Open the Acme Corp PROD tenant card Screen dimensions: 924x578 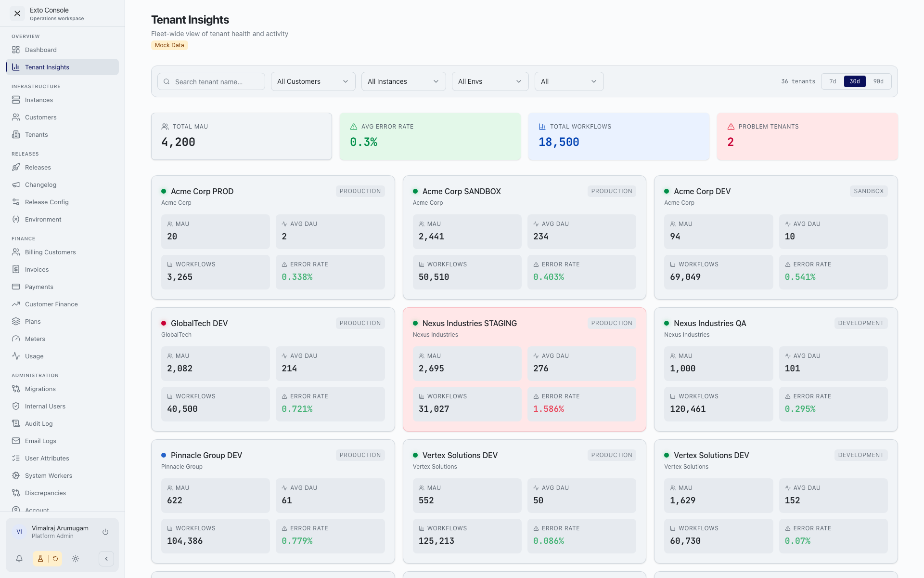pyautogui.click(x=273, y=237)
